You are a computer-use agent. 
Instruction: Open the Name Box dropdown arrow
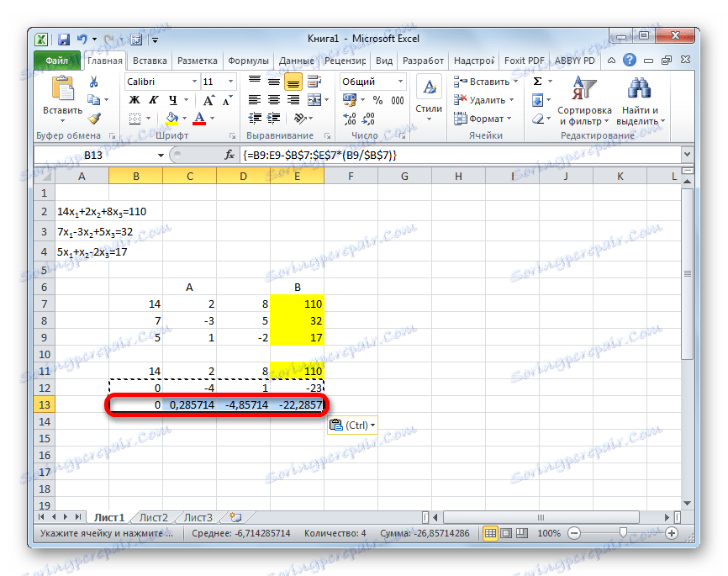[x=161, y=156]
